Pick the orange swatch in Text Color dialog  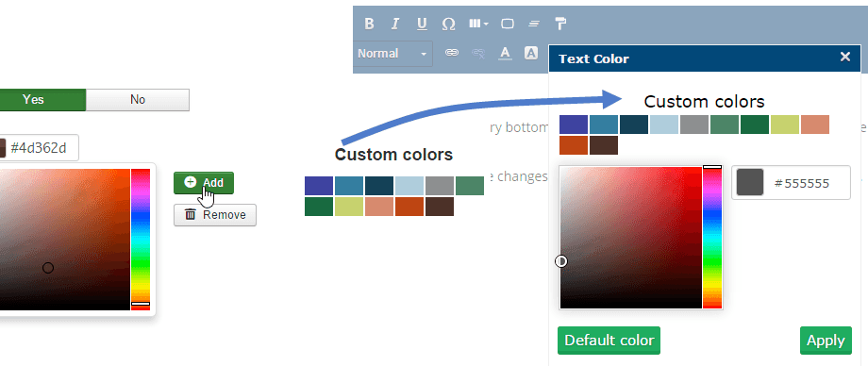click(x=573, y=145)
